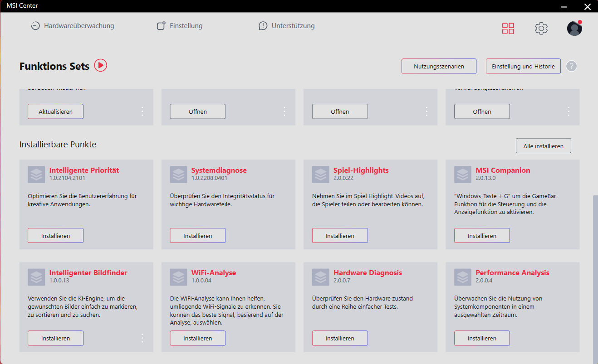This screenshot has height=364, width=598.
Task: Click the second card's Öffnen button
Action: 197,112
